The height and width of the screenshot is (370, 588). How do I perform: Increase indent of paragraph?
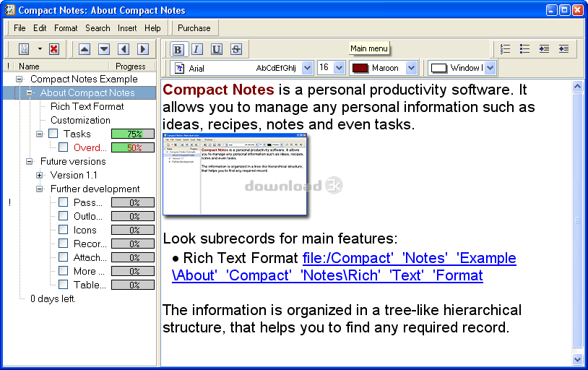pos(544,49)
